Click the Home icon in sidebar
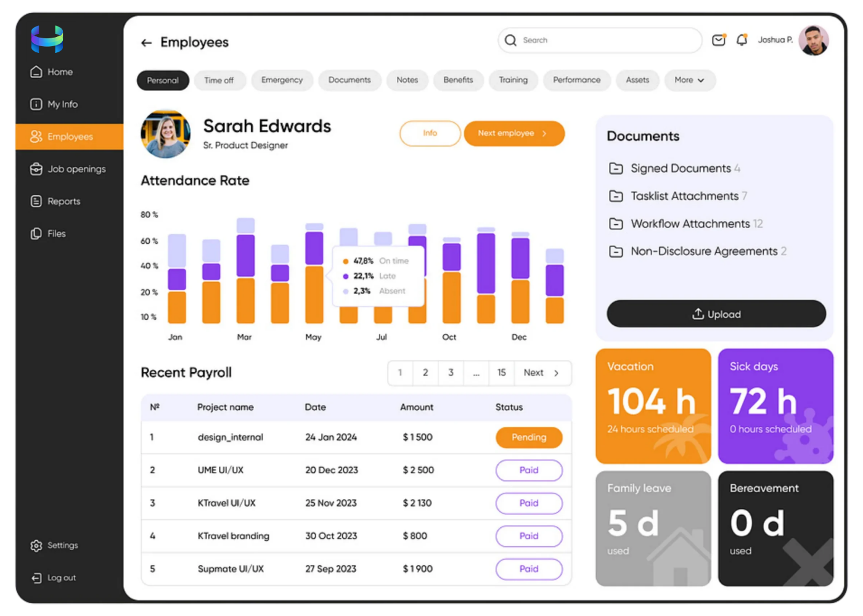The width and height of the screenshot is (863, 616). [36, 72]
